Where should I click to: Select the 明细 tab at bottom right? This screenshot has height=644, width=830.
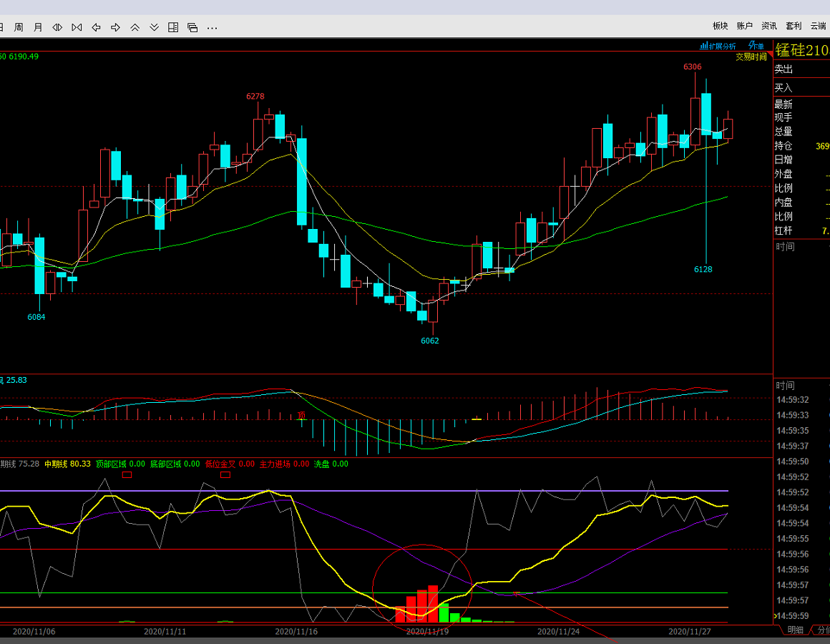click(795, 630)
